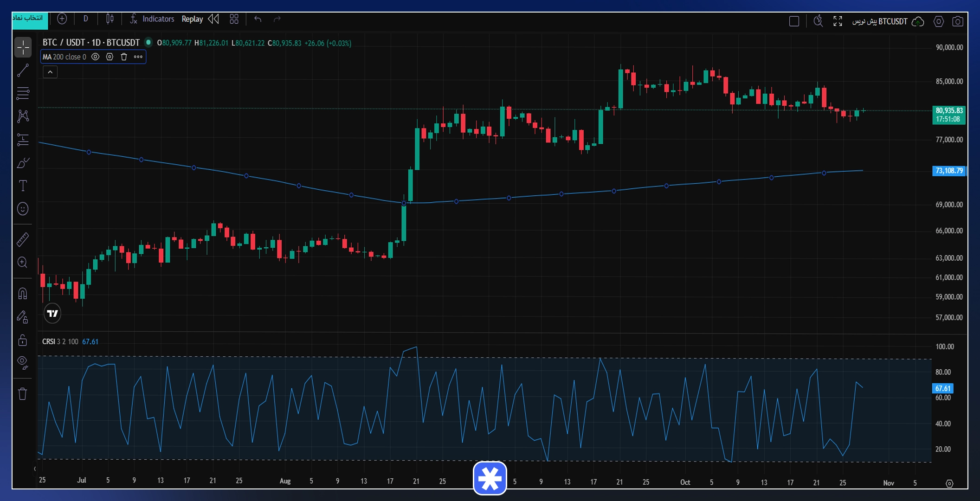Open chart settings from the top-right gear icon

coord(938,21)
